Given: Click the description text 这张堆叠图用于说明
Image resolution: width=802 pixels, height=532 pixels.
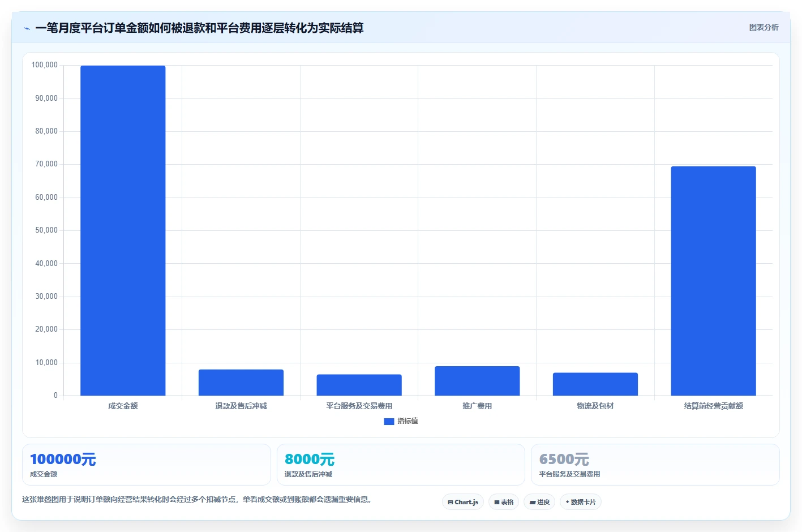Looking at the screenshot, I should (196, 499).
